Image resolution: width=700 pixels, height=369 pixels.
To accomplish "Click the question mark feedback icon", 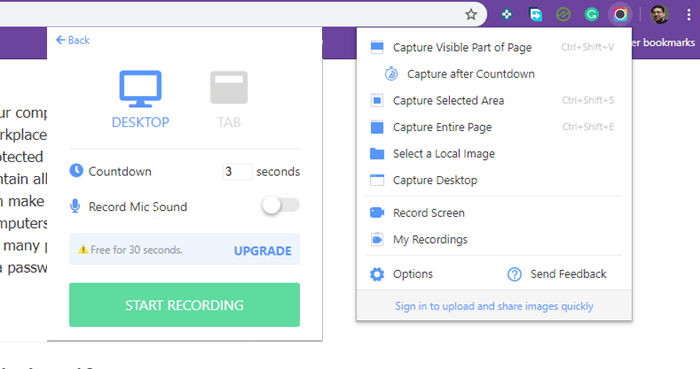I will 514,274.
